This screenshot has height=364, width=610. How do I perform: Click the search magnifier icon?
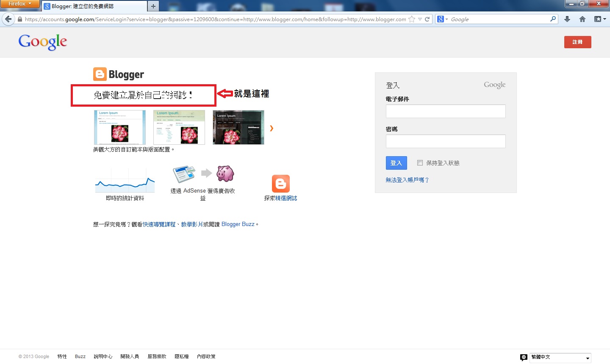[x=553, y=19]
